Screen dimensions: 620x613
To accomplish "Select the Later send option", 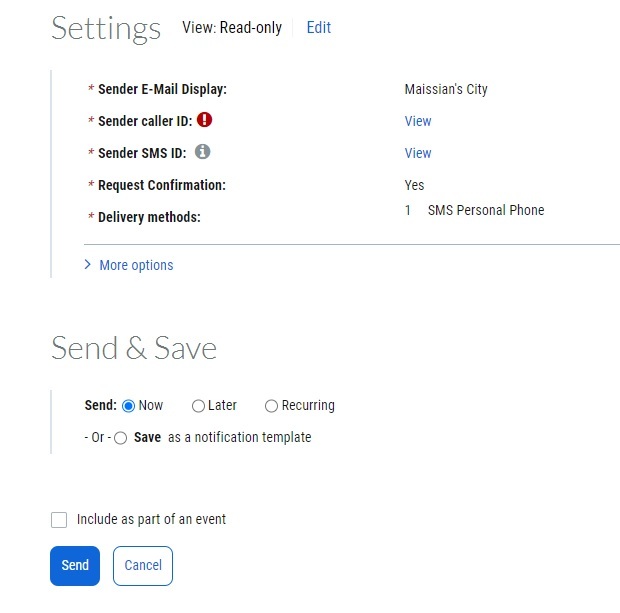I will [x=198, y=406].
